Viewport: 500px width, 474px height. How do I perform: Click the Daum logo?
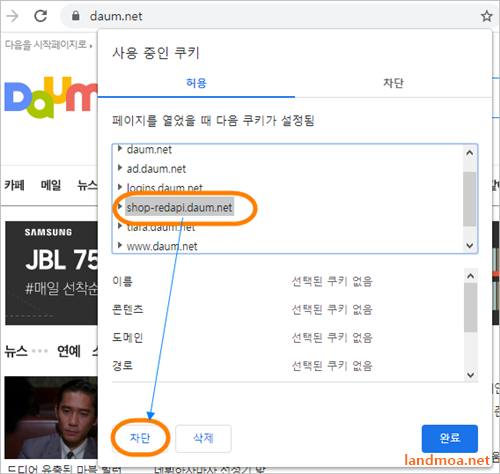[x=51, y=97]
